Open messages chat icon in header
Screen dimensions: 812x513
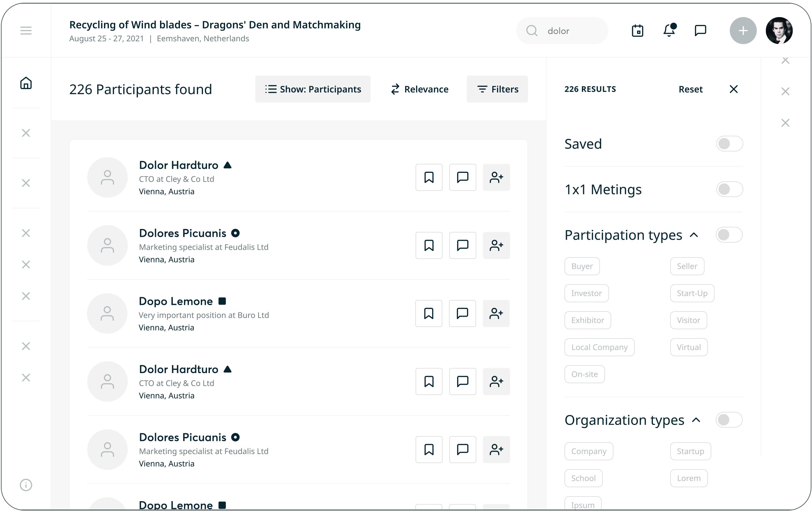701,31
